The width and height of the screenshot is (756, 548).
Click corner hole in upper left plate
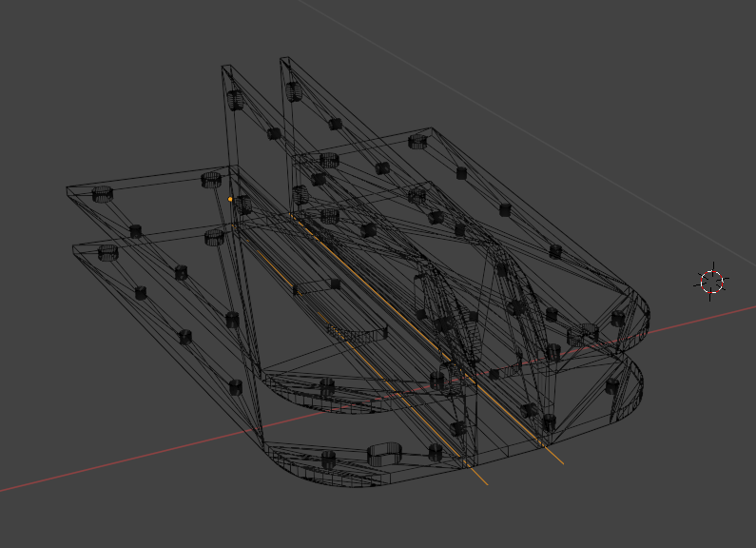[102, 194]
